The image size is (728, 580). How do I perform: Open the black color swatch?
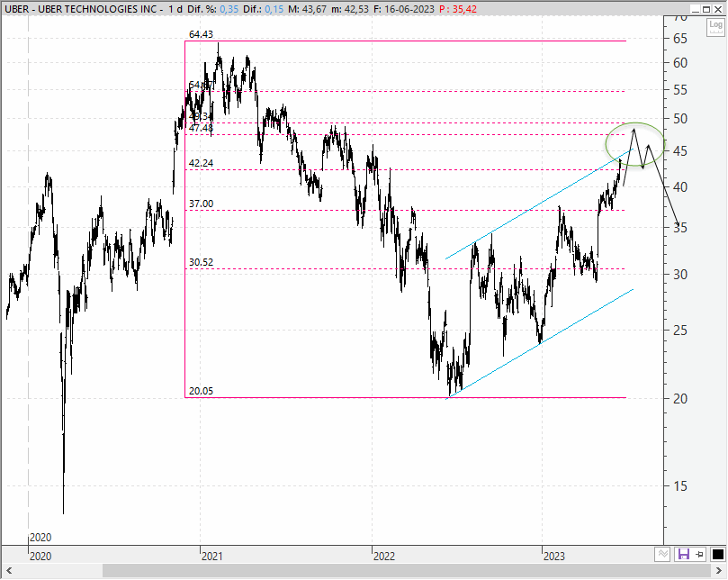717,554
